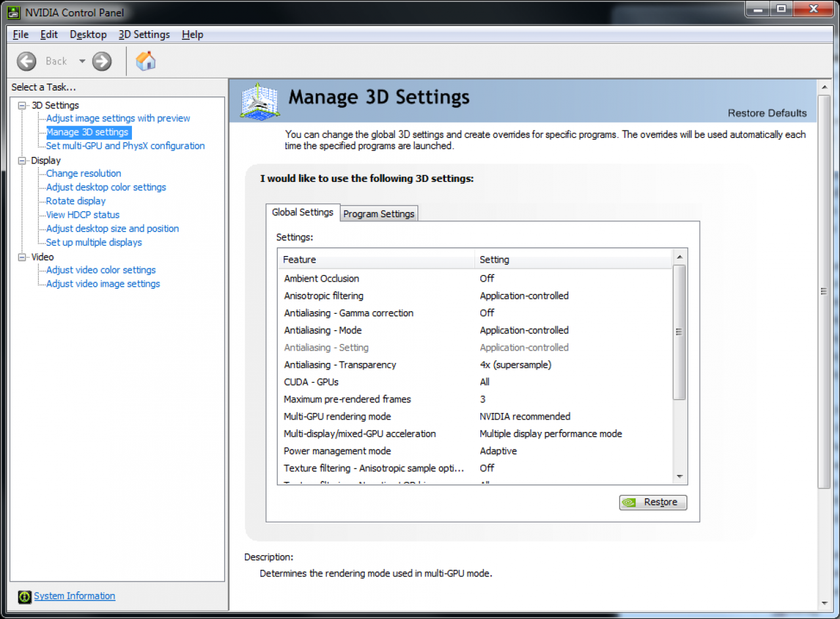840x619 pixels.
Task: Open Adjust video color settings
Action: point(101,270)
